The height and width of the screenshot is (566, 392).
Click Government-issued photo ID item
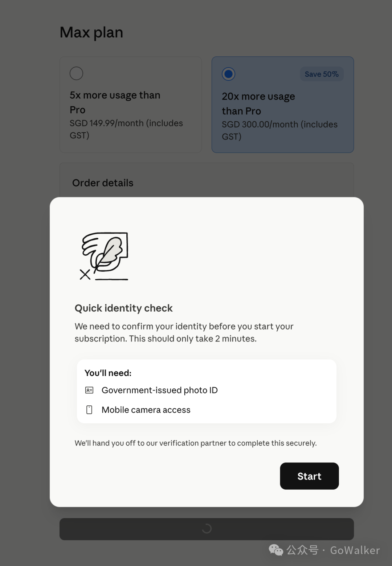160,390
